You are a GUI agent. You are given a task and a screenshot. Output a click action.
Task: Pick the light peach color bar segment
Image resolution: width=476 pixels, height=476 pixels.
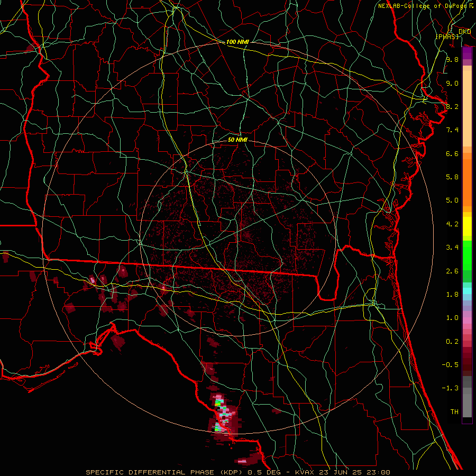(x=468, y=108)
